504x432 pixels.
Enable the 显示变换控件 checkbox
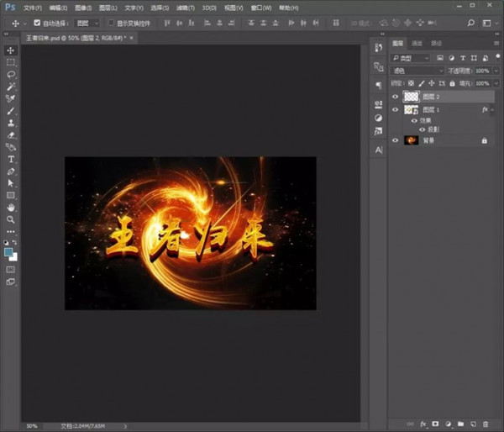pyautogui.click(x=111, y=23)
